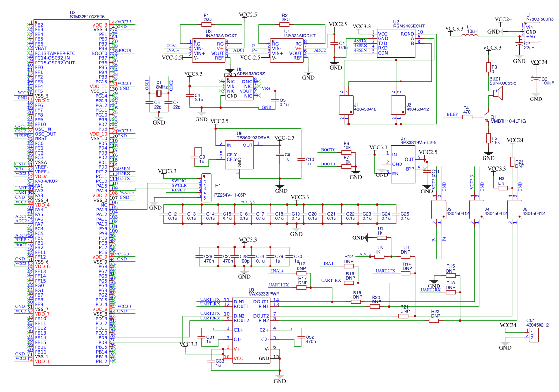559x392 pixels.
Task: Select the UART2TX label beside R14
Action: pos(385,271)
